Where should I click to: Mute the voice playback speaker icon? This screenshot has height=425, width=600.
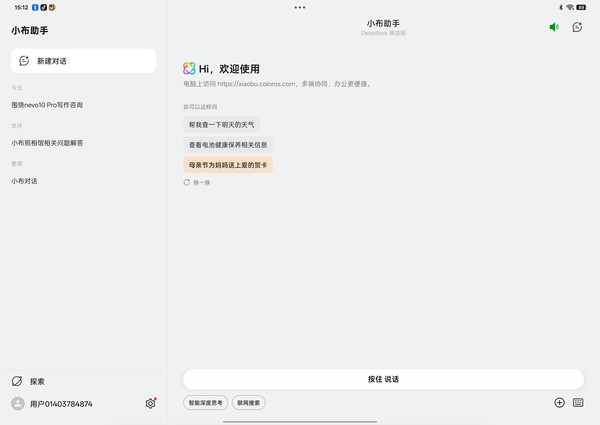(x=554, y=27)
